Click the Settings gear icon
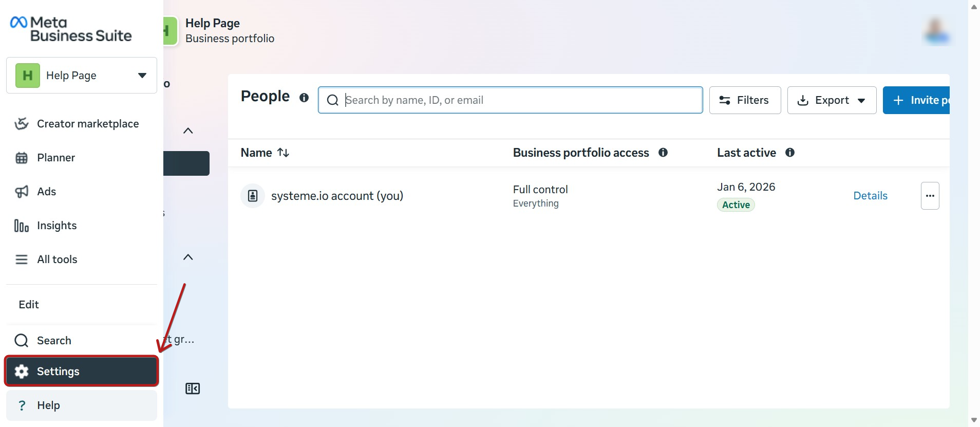This screenshot has height=427, width=980. point(22,372)
